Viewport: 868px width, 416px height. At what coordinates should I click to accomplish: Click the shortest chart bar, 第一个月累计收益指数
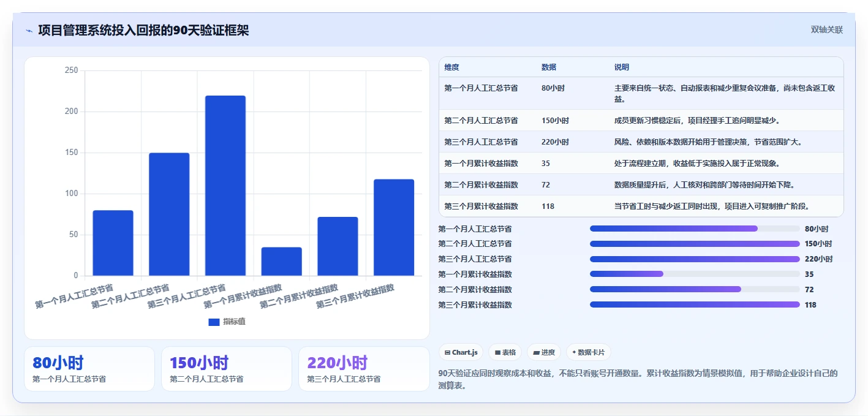(282, 262)
